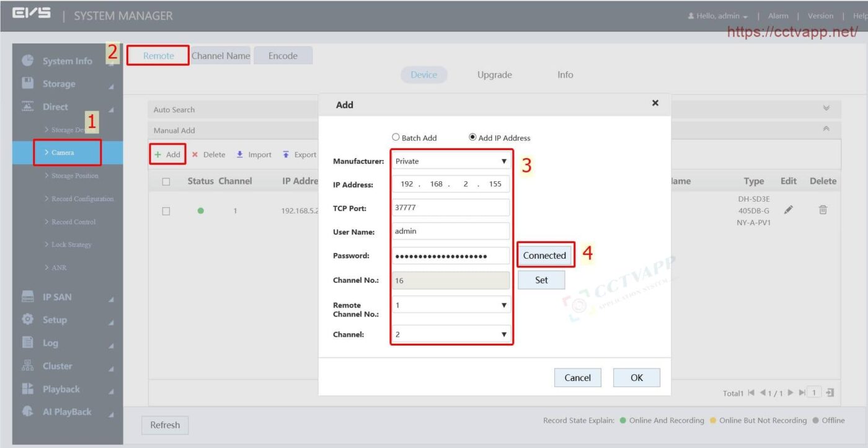The width and height of the screenshot is (868, 448).
Task: Click the Connected button
Action: (544, 255)
